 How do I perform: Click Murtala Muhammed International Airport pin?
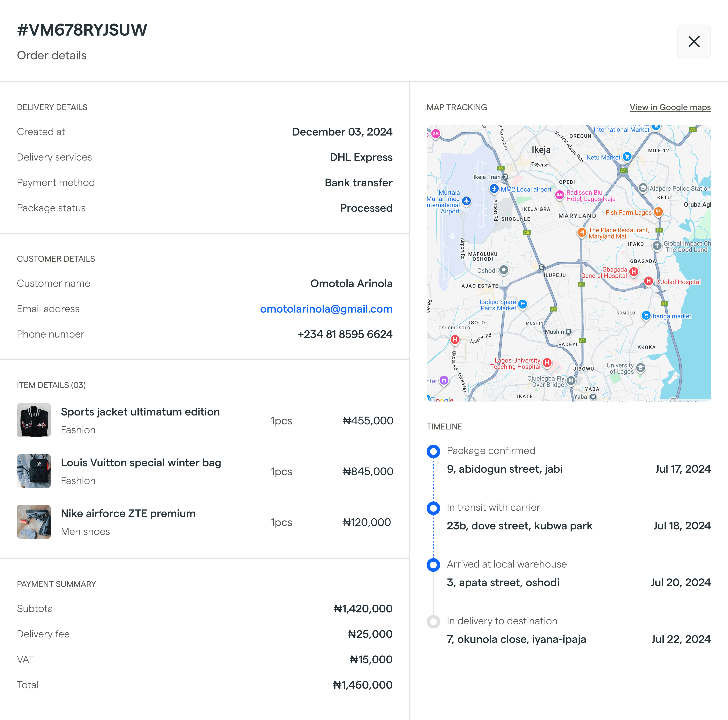click(466, 201)
